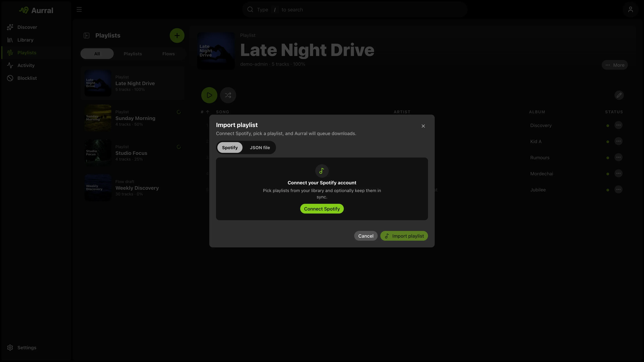Viewport: 644px width, 362px height.
Task: Open options for the Discovery track
Action: click(618, 125)
